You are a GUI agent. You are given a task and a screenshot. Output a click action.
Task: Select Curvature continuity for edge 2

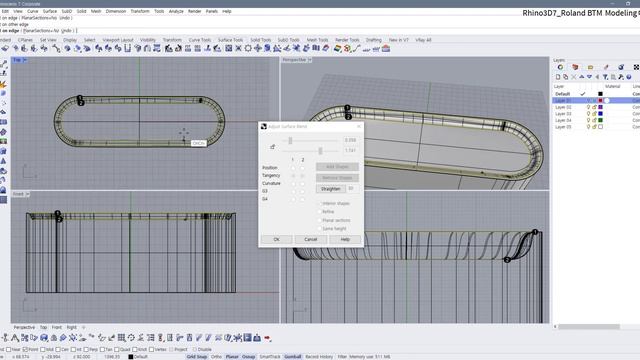(302, 183)
